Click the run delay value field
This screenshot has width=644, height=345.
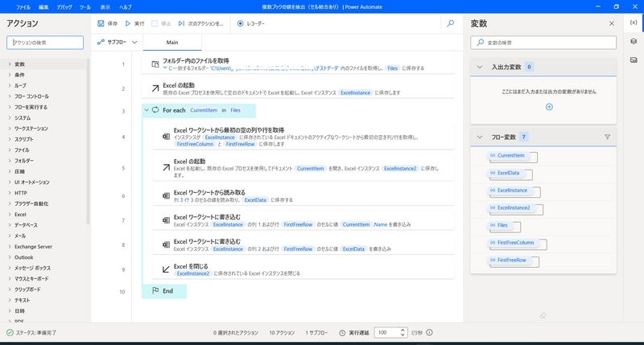(x=386, y=333)
